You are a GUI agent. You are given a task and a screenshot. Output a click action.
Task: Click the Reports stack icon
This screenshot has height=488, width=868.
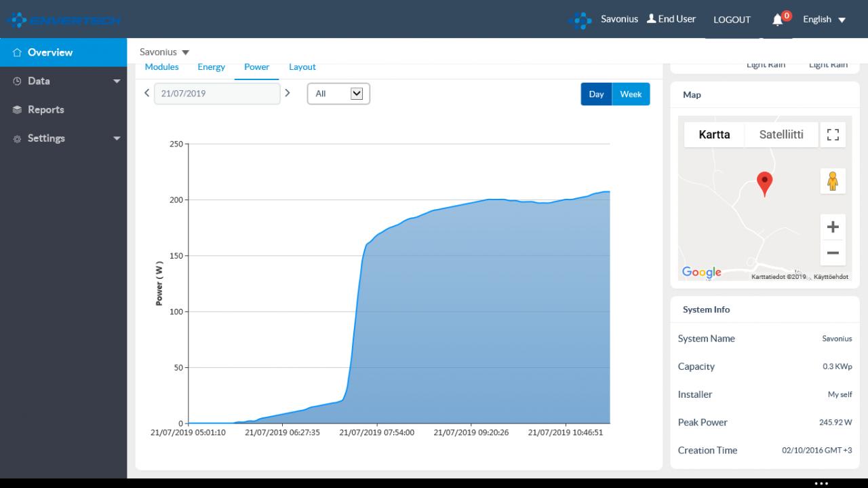pos(18,109)
